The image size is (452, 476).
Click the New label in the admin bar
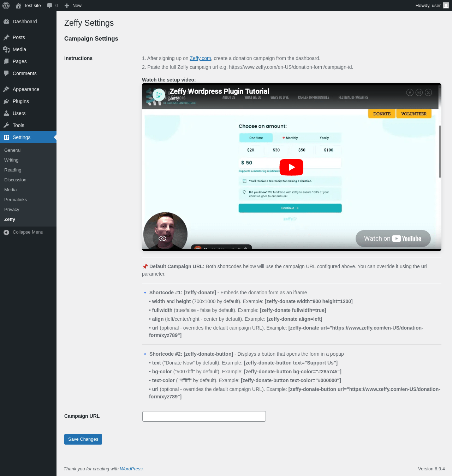(77, 6)
